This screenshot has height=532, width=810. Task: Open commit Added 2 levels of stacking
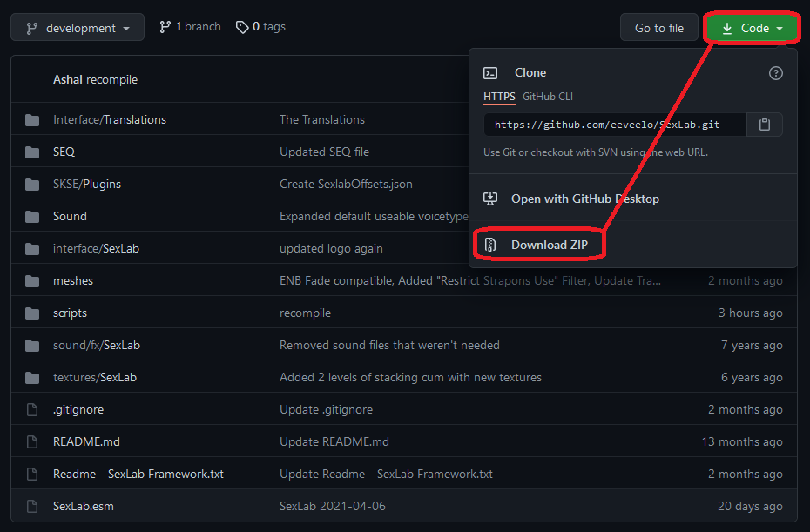pyautogui.click(x=410, y=378)
